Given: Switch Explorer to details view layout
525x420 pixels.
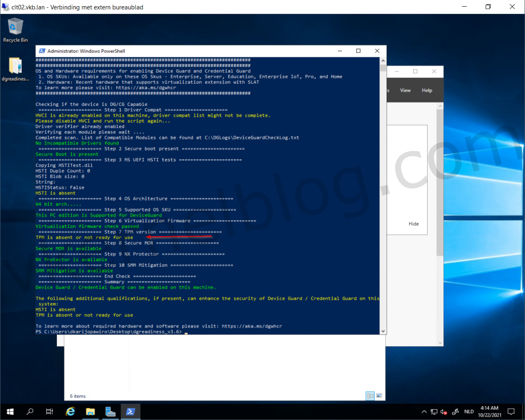Looking at the screenshot, I should click(x=370, y=396).
